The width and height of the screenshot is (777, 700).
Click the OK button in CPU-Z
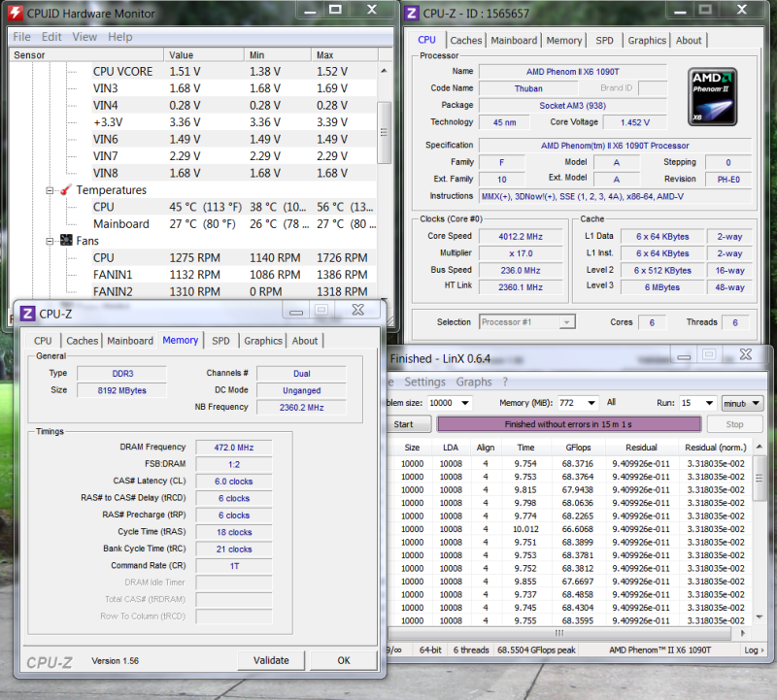point(344,660)
